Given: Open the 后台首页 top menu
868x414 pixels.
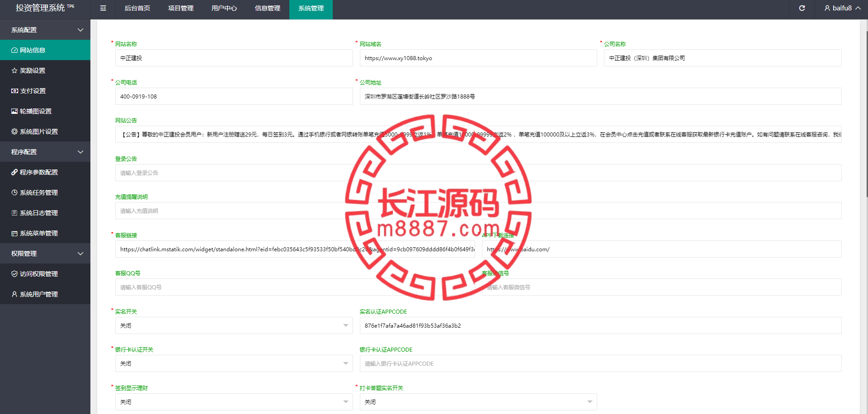Looking at the screenshot, I should (x=137, y=8).
